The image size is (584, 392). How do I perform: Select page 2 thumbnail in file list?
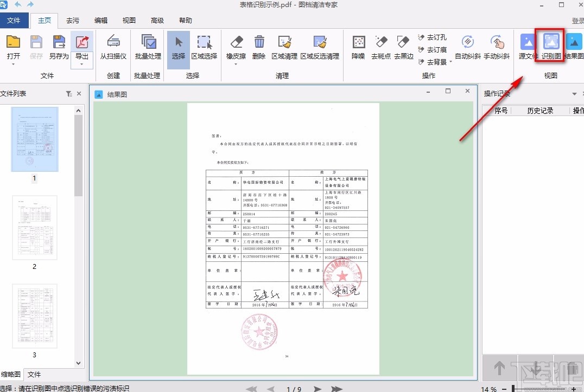tap(34, 228)
